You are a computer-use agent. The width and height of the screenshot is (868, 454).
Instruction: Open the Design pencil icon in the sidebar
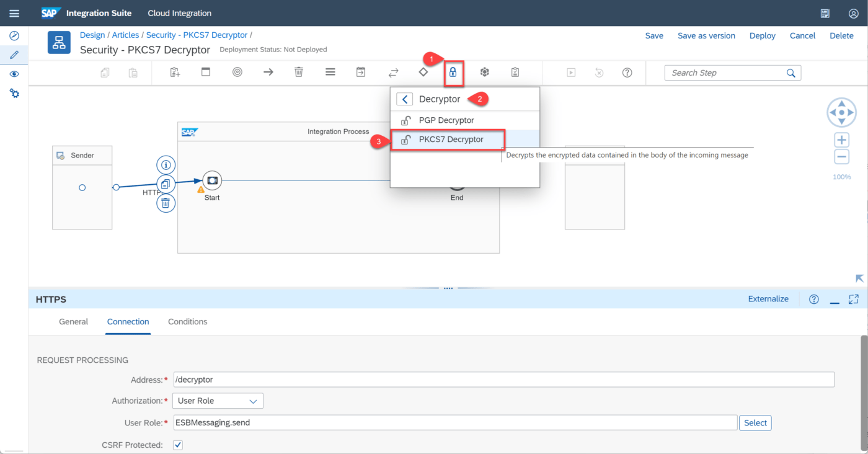14,55
